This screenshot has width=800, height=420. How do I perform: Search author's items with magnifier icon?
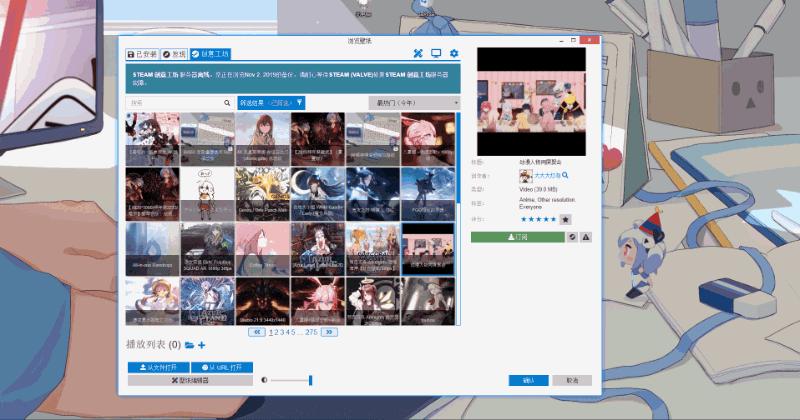(565, 175)
